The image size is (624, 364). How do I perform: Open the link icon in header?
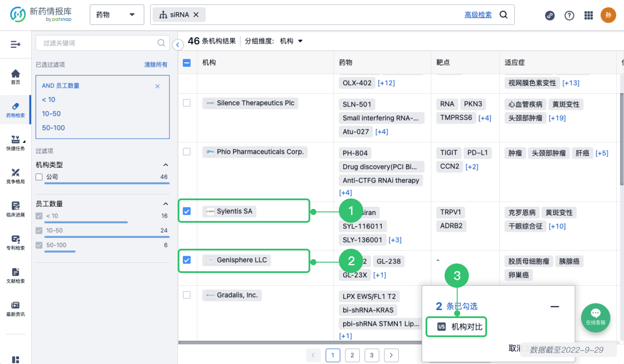click(549, 15)
